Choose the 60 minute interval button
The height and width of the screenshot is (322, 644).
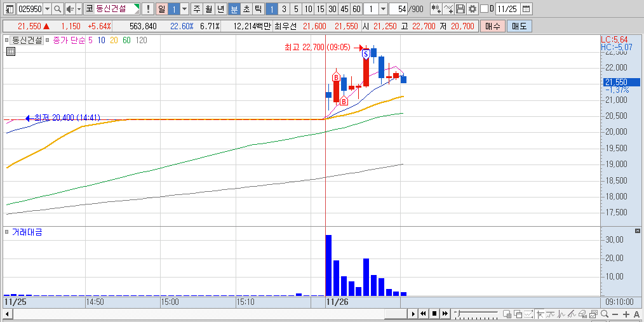[356, 9]
